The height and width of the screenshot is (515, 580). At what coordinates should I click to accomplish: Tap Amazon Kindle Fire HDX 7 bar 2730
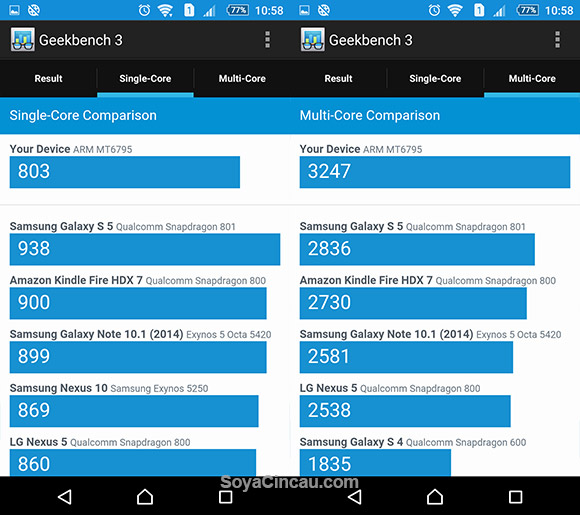(x=413, y=303)
